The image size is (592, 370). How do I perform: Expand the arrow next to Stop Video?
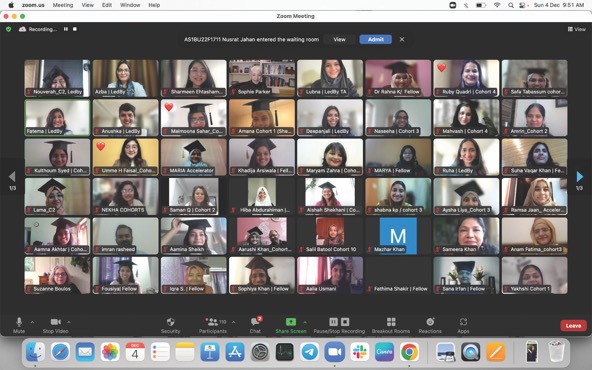click(x=69, y=322)
